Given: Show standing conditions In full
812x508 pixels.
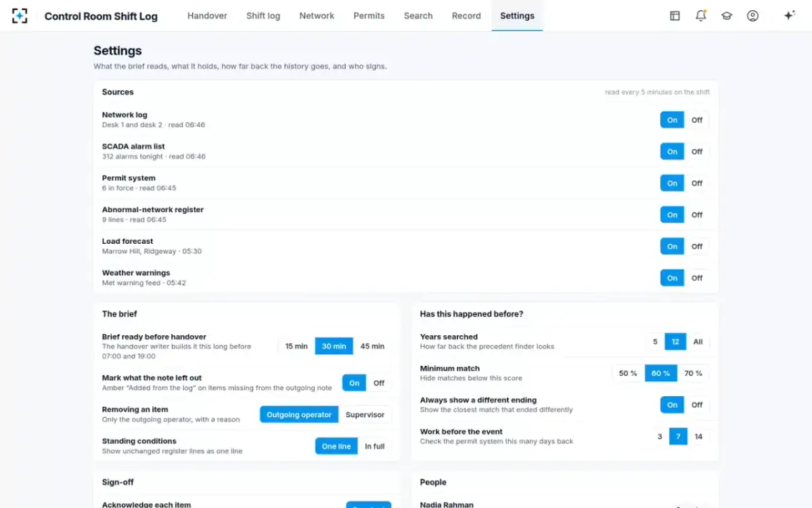Looking at the screenshot, I should 375,446.
